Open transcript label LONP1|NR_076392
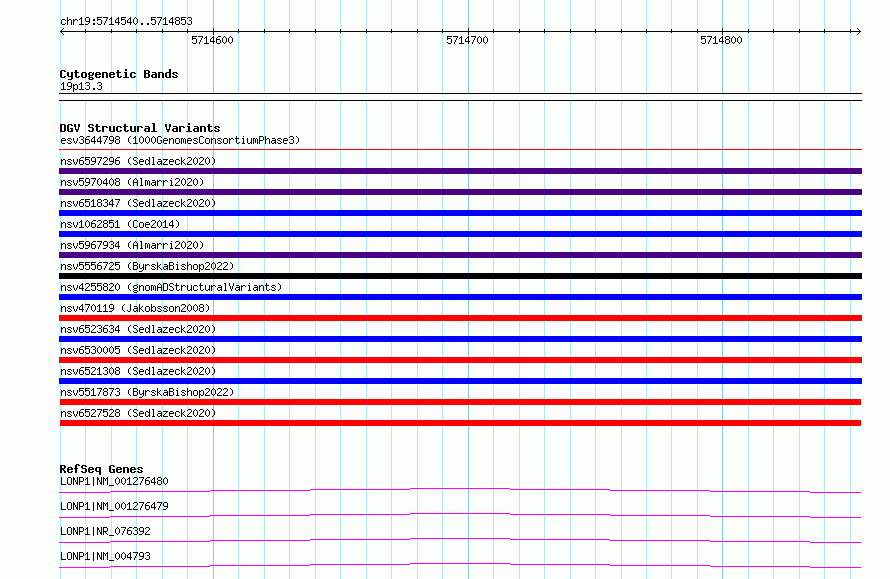Image resolution: width=890 pixels, height=579 pixels. (x=105, y=531)
